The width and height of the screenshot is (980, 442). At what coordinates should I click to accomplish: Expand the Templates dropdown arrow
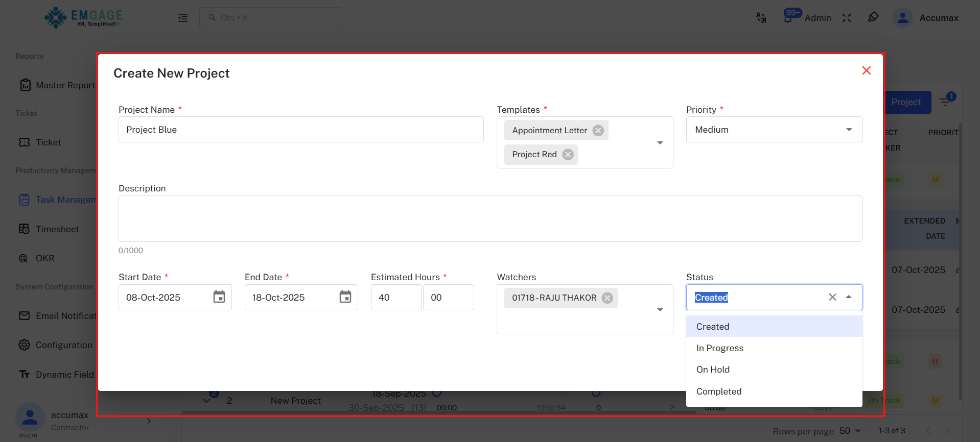pos(660,143)
